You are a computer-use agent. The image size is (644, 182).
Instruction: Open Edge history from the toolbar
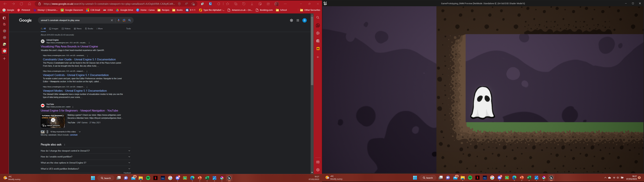[244, 4]
